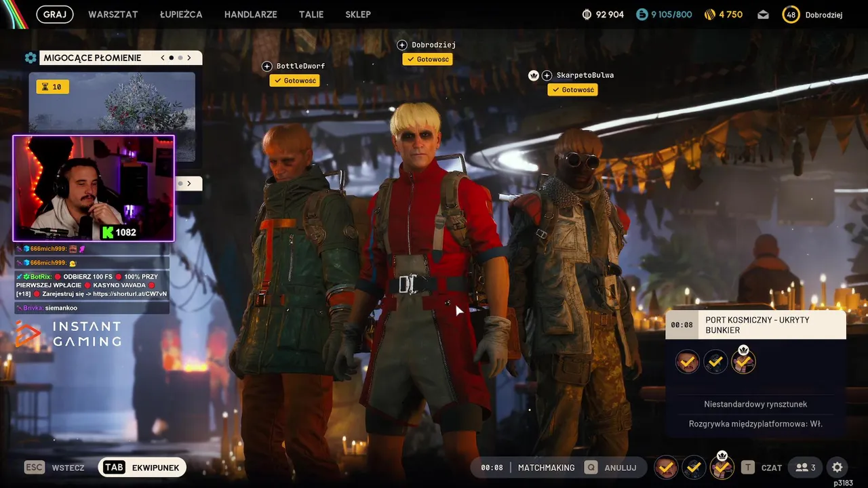The width and height of the screenshot is (868, 488).
Task: Click the hourglass 10 timer badge
Action: [x=52, y=87]
